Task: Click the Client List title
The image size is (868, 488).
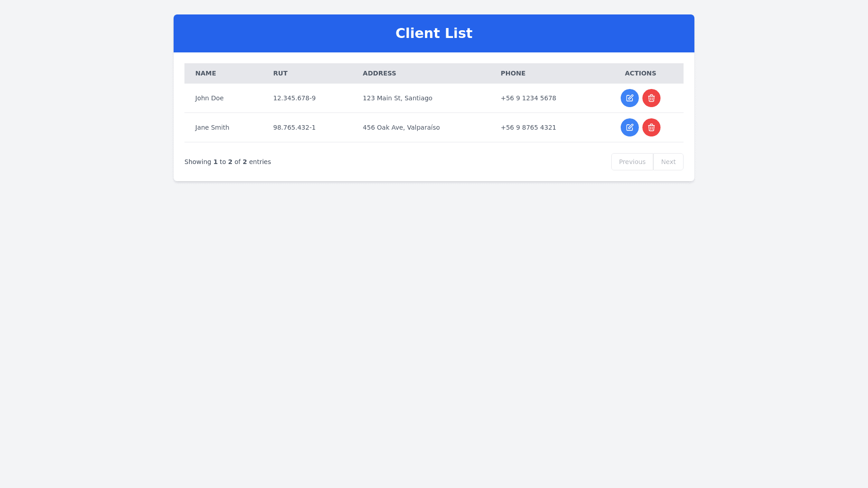Action: pyautogui.click(x=434, y=33)
